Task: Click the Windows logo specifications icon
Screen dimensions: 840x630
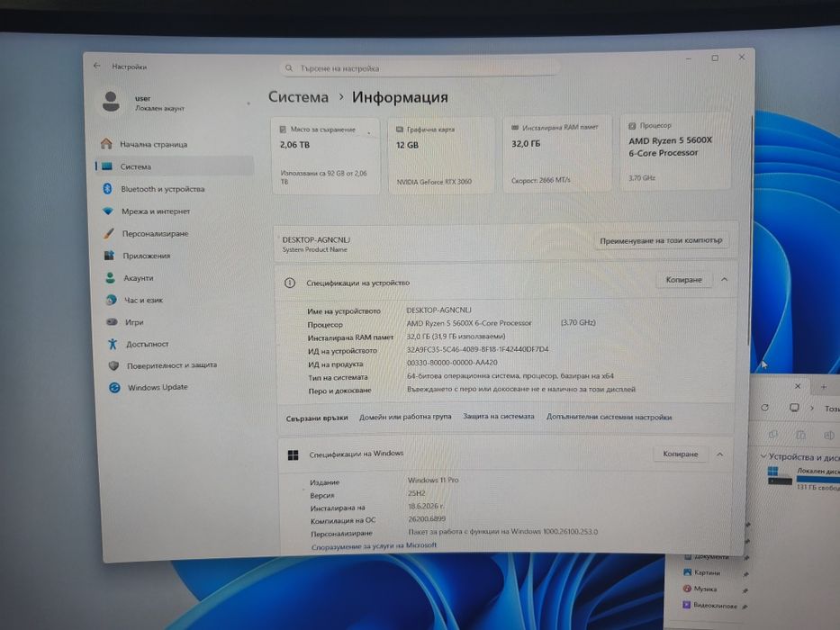Action: (293, 454)
